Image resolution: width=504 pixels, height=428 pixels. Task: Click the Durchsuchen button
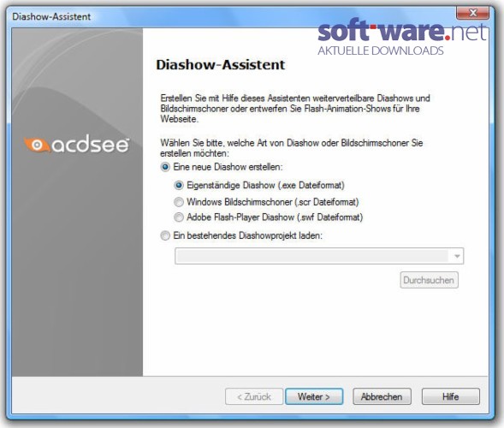429,280
